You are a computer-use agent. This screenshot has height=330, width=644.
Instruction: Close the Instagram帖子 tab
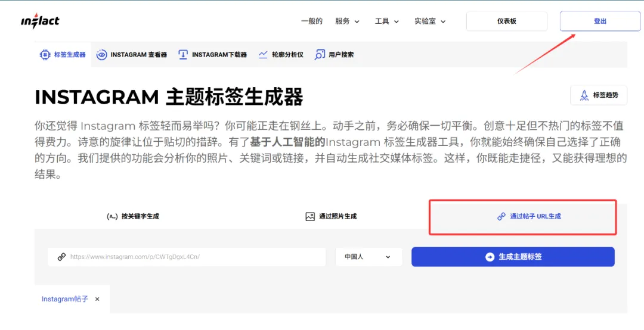click(97, 299)
